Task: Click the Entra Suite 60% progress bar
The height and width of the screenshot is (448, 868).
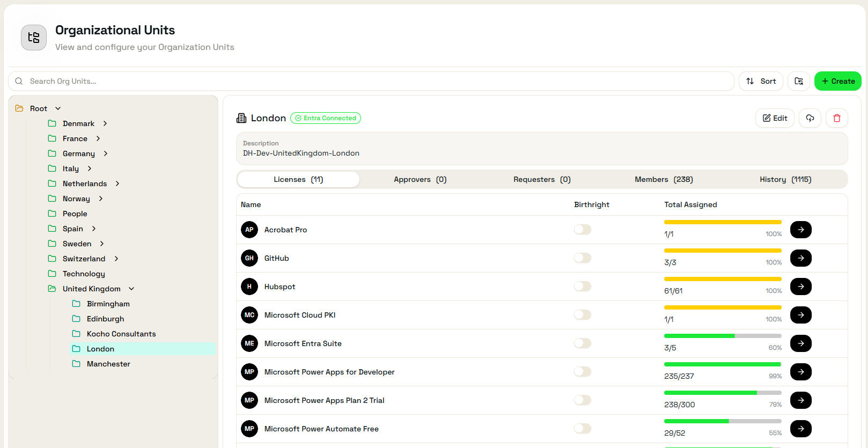Action: (723, 336)
